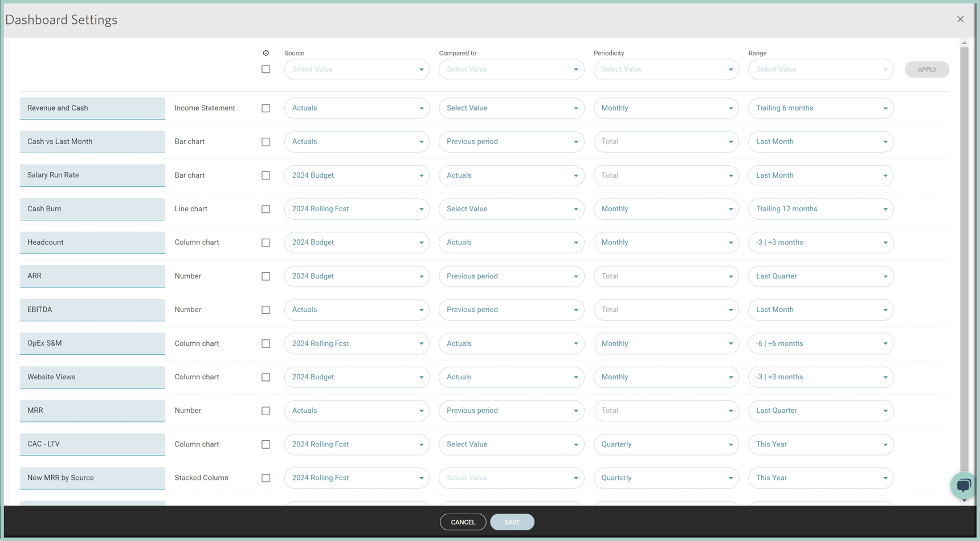
Task: Click the Apply button
Action: [x=926, y=69]
